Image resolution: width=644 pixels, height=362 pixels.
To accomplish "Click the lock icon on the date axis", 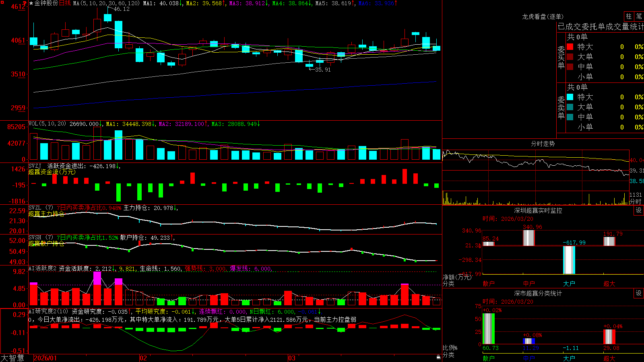I will point(438,357).
